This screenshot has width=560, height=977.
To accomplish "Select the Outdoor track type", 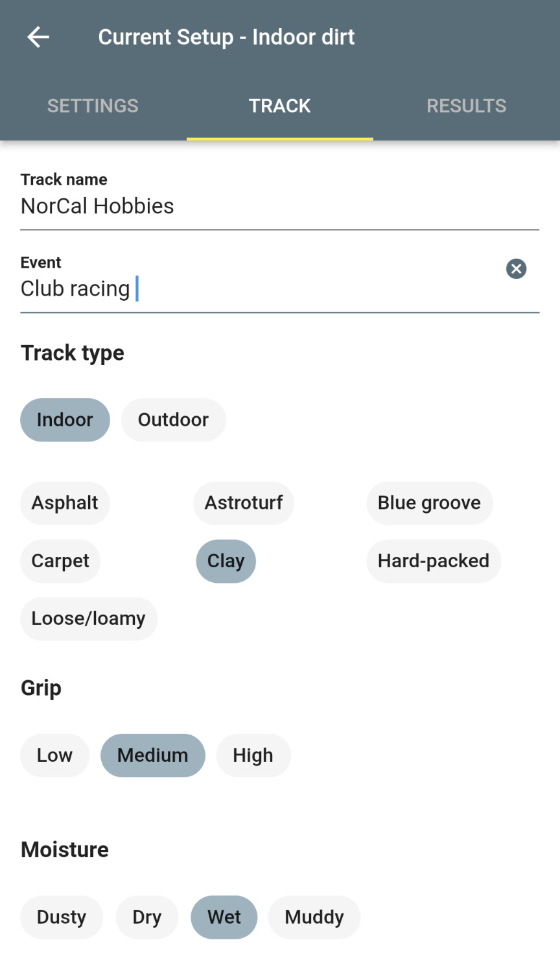I will tap(173, 419).
